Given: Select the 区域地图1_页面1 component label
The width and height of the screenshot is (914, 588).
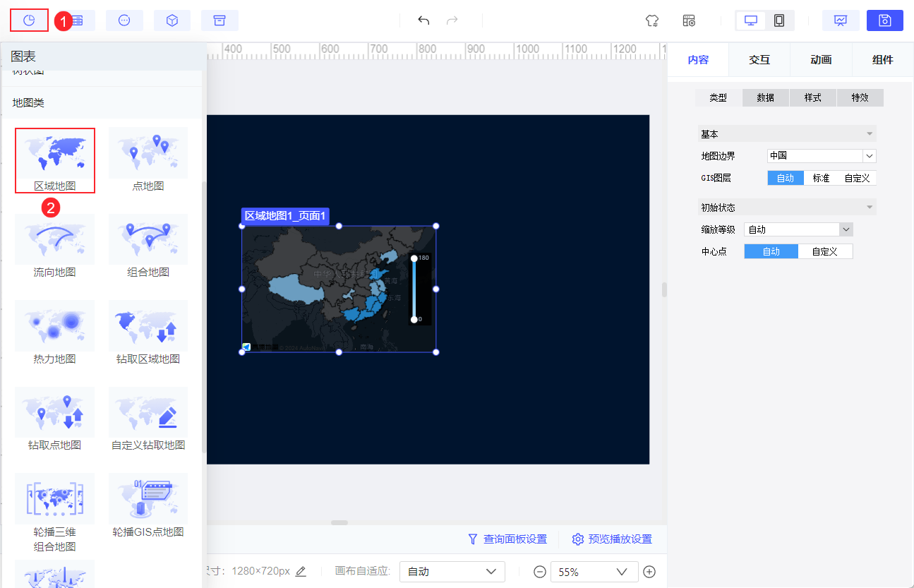Looking at the screenshot, I should tap(285, 216).
